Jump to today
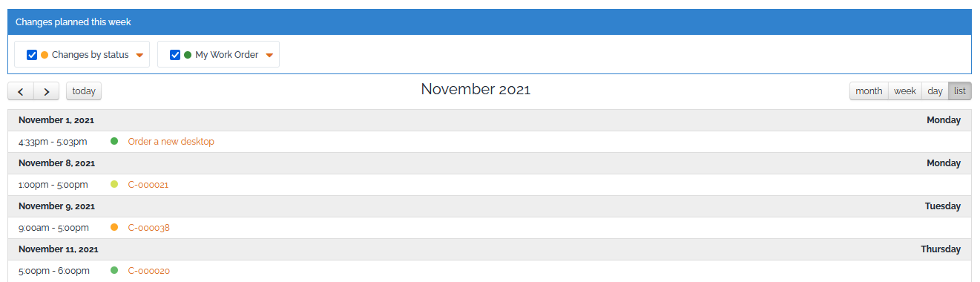980x282 pixels. pos(84,91)
